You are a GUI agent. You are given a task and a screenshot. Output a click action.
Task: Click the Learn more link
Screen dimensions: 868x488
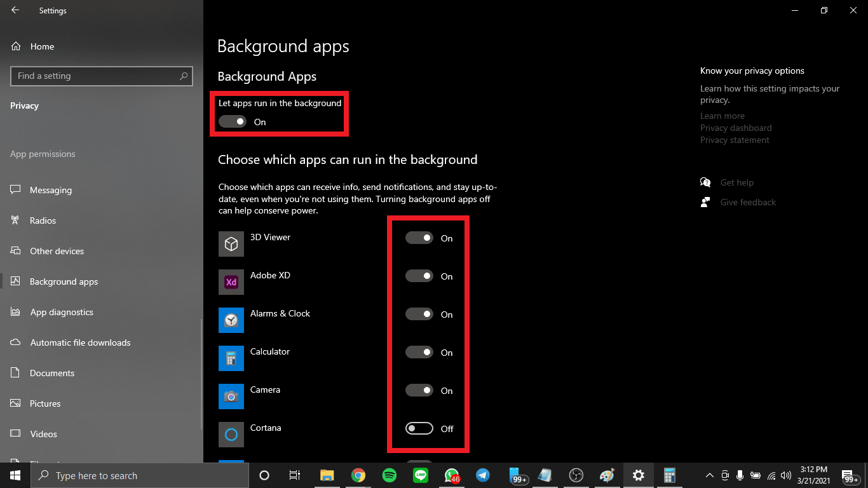(x=722, y=116)
